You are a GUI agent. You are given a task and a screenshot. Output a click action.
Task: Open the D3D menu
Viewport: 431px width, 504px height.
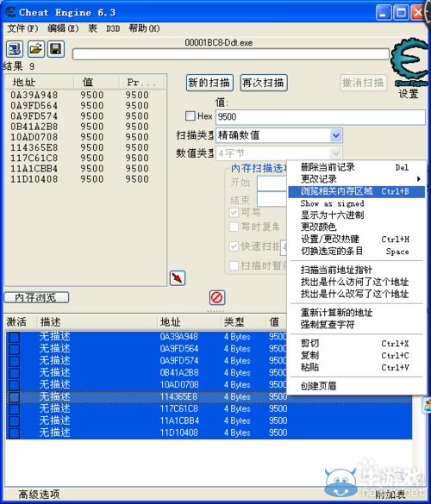pos(113,28)
